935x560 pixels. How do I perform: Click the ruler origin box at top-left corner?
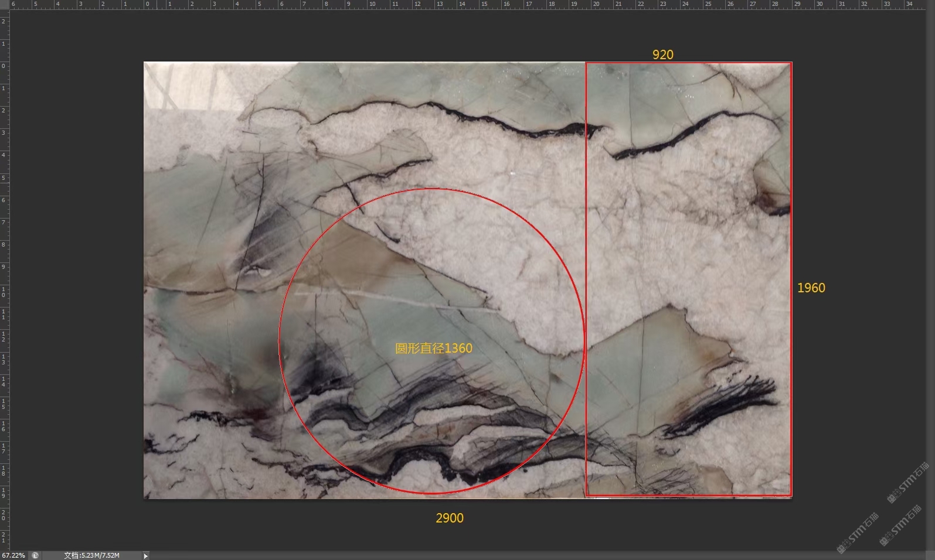pyautogui.click(x=5, y=5)
